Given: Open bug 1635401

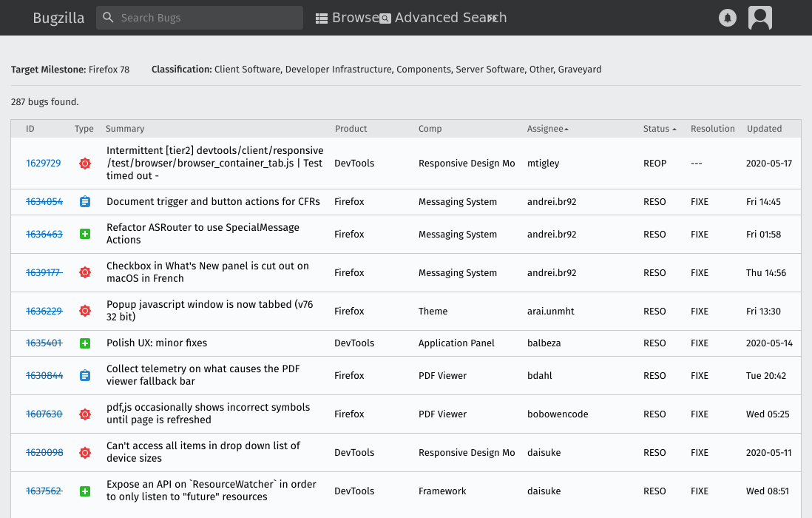Looking at the screenshot, I should (44, 343).
